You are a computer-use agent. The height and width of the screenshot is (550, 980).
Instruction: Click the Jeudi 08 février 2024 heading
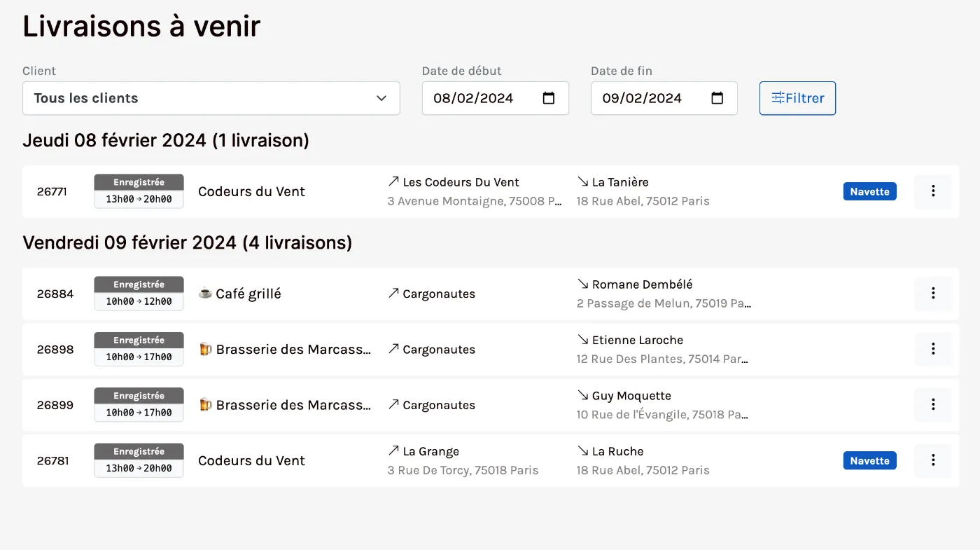point(166,140)
